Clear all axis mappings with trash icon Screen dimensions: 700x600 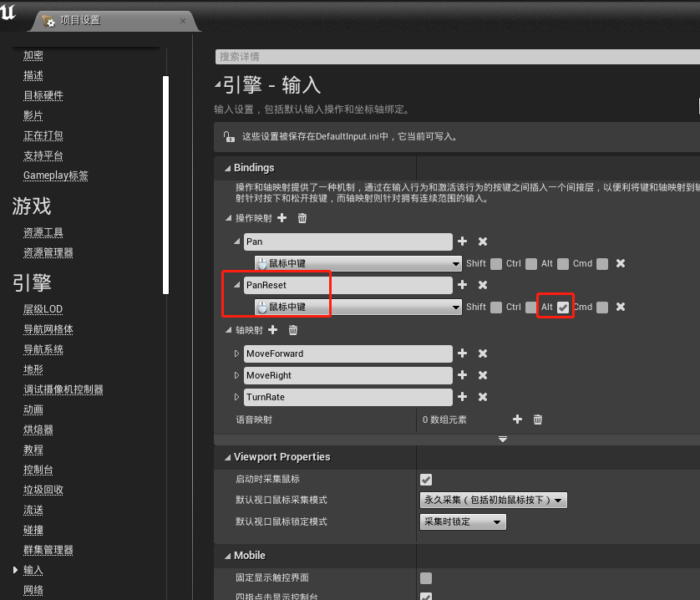tap(293, 330)
